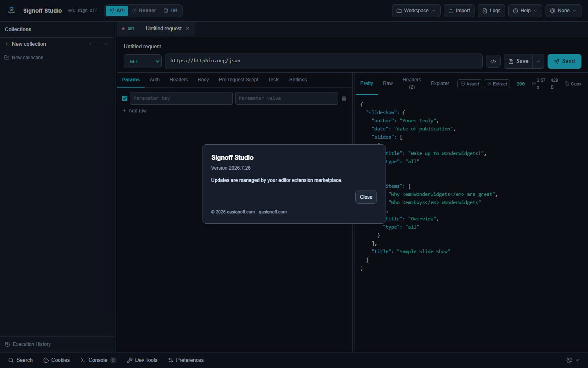Click the Signoff Studio logo icon
Viewport: 588px width, 368px height.
point(11,11)
